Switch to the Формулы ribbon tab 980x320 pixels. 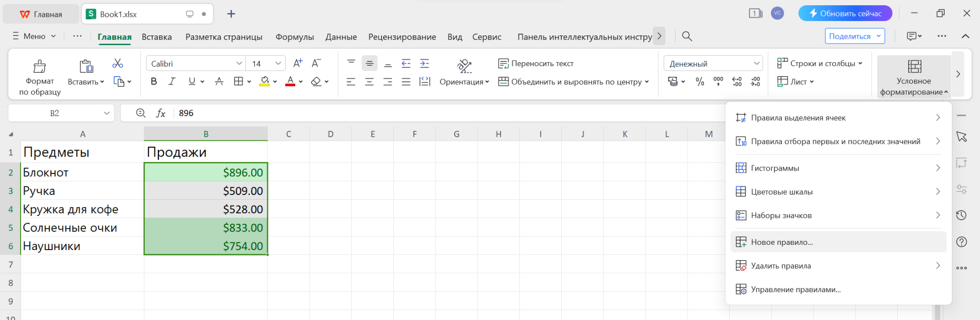pyautogui.click(x=294, y=37)
